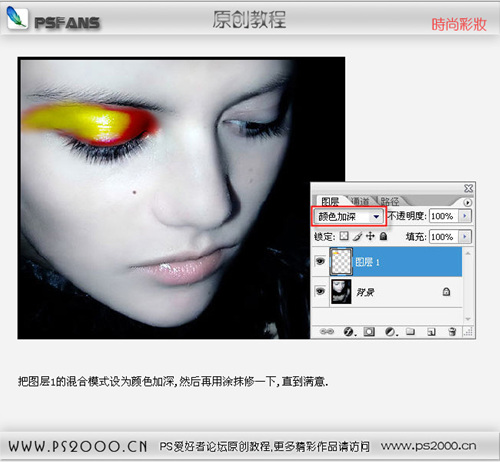Close the layers panel
This screenshot has width=500, height=462.
click(468, 188)
